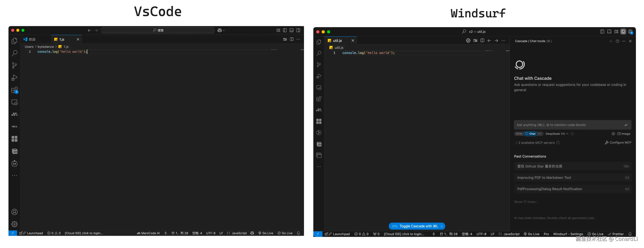Open Run and Debug in VS Code
The image size is (644, 248).
14,78
